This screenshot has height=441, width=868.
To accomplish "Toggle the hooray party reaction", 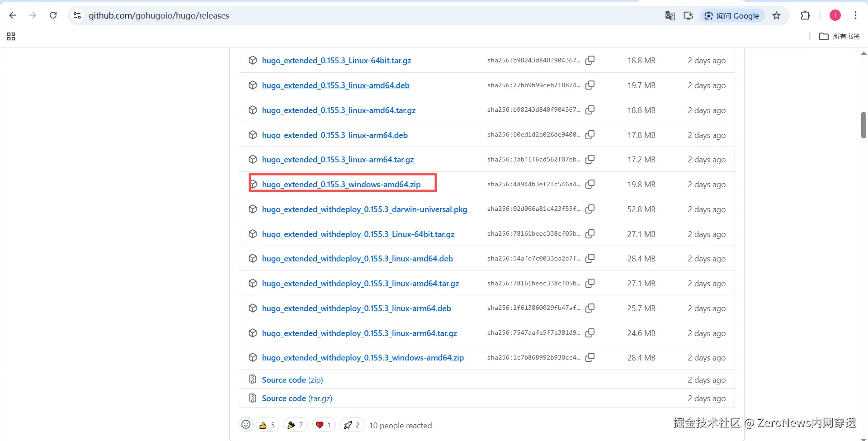I will point(296,425).
